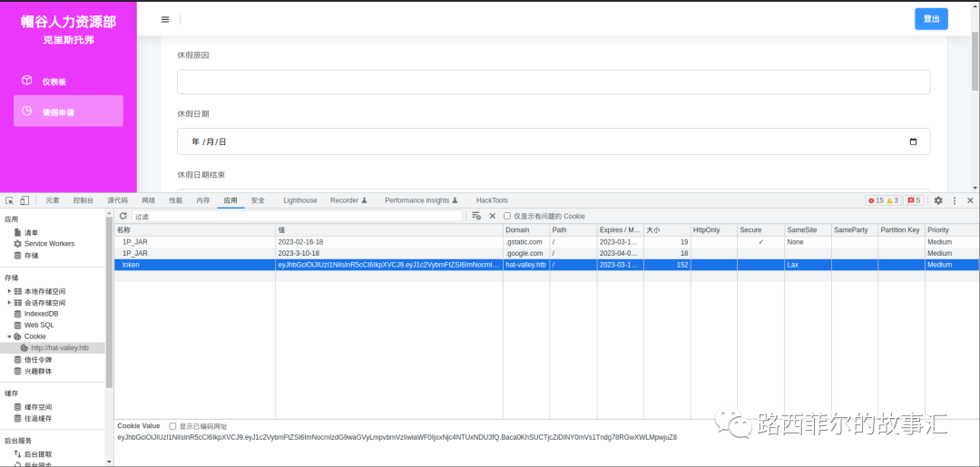
Task: Toggle the device toolbar icon
Action: click(x=24, y=200)
